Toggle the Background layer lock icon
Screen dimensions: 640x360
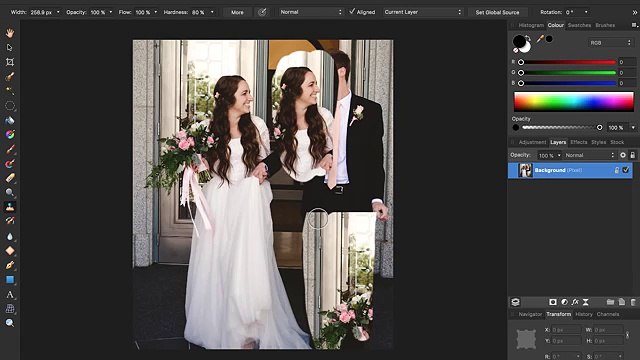[x=617, y=170]
